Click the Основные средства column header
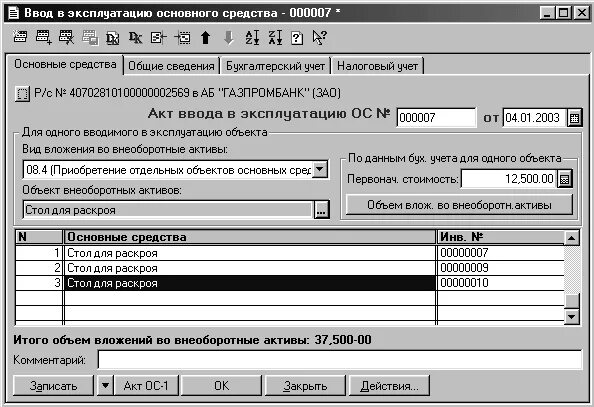Image resolution: width=594 pixels, height=407 pixels. point(250,237)
